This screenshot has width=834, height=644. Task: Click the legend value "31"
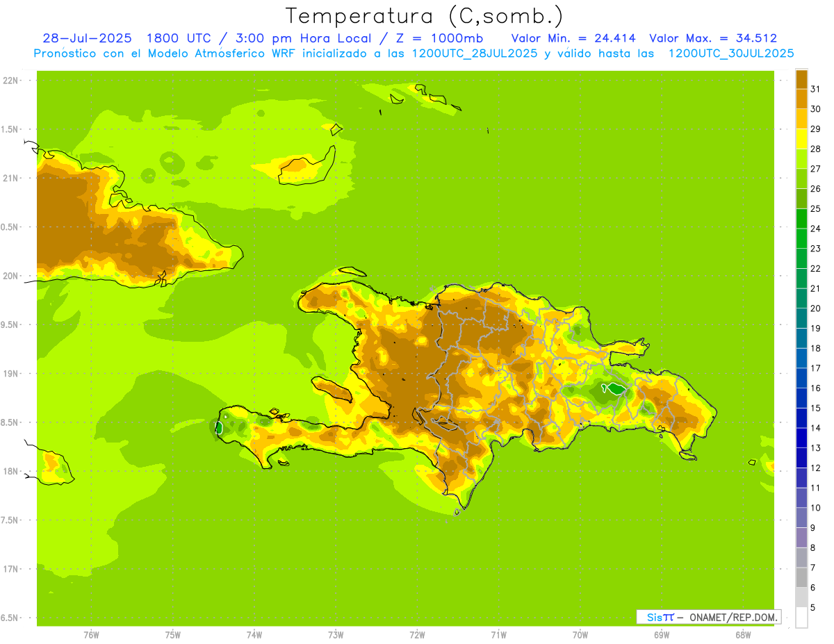click(x=815, y=89)
